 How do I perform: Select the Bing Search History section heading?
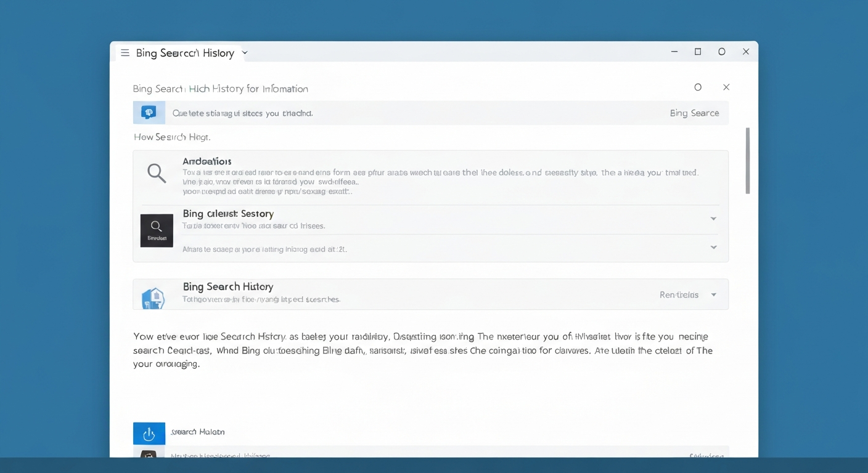[x=227, y=287]
